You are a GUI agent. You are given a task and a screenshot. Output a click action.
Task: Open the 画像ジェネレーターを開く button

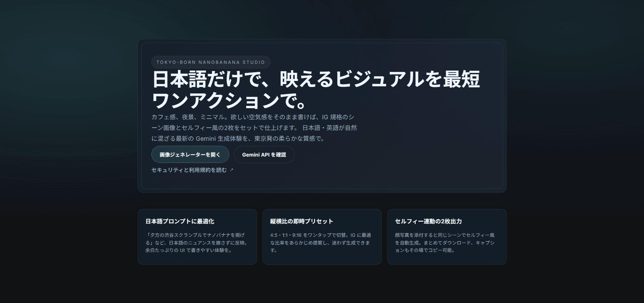pos(190,155)
